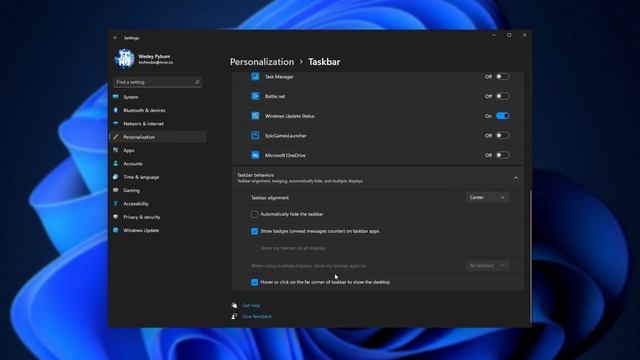Viewport: 640px width, 360px height.
Task: Click the Windows Update sidebar icon
Action: tap(116, 230)
